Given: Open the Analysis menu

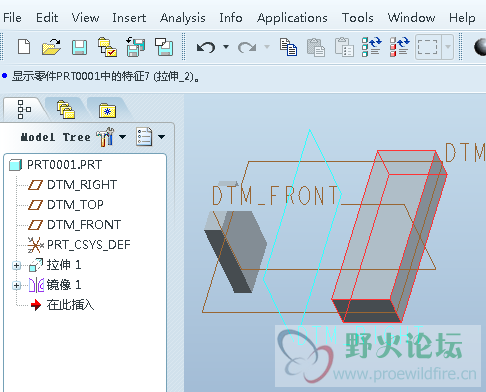Looking at the screenshot, I should 183,17.
